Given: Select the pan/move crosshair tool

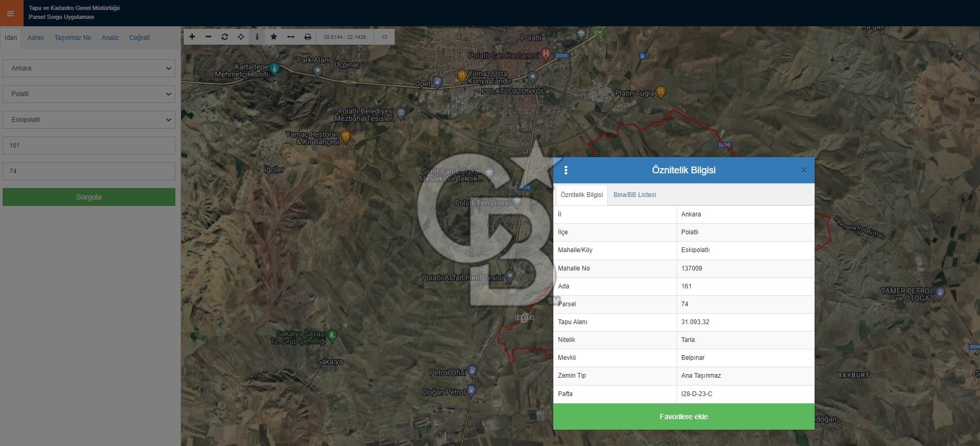Looking at the screenshot, I should coord(241,37).
